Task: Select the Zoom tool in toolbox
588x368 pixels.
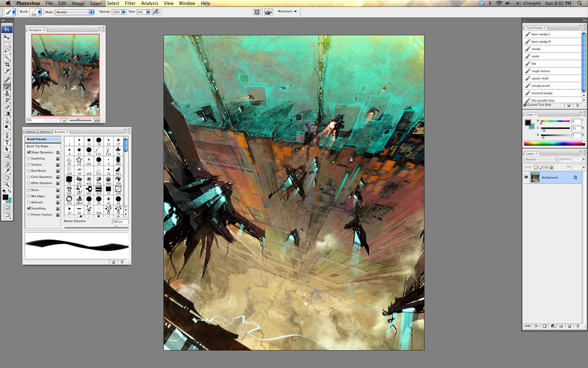Action: tap(6, 184)
